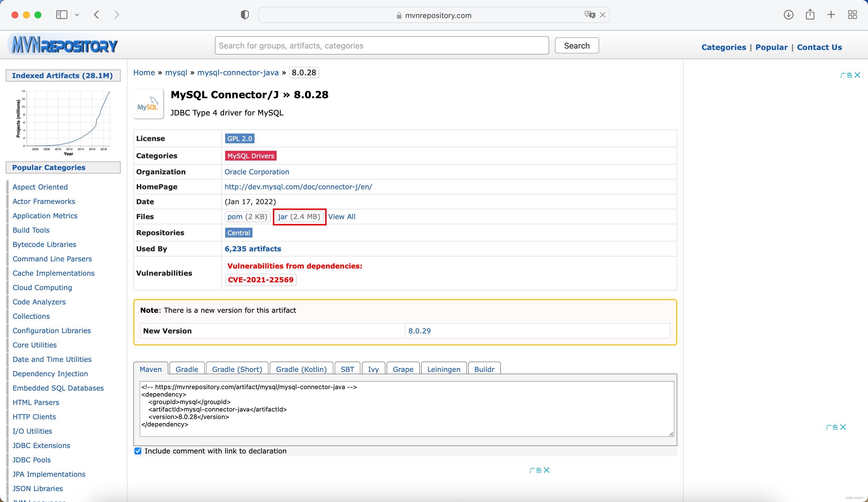Open the privacy shield report icon
868x502 pixels.
point(244,15)
